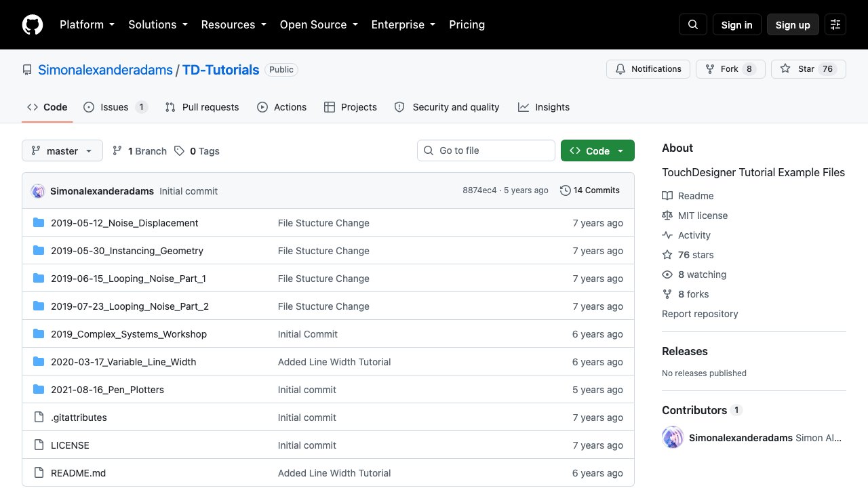The width and height of the screenshot is (868, 488).
Task: Open the README.md file name
Action: pos(78,473)
